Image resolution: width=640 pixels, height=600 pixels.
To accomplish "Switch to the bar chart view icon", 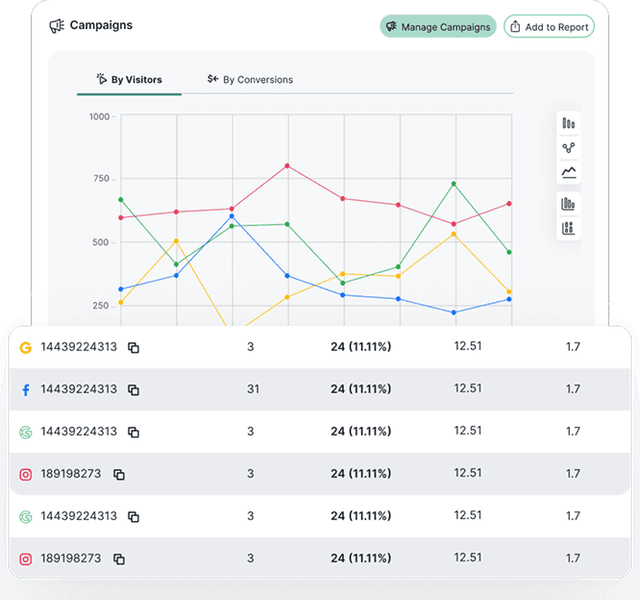I will click(569, 124).
